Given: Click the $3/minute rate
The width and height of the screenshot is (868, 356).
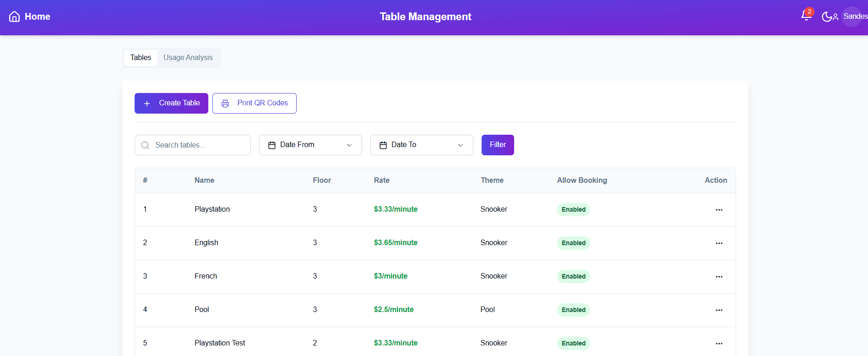Looking at the screenshot, I should (x=391, y=276).
